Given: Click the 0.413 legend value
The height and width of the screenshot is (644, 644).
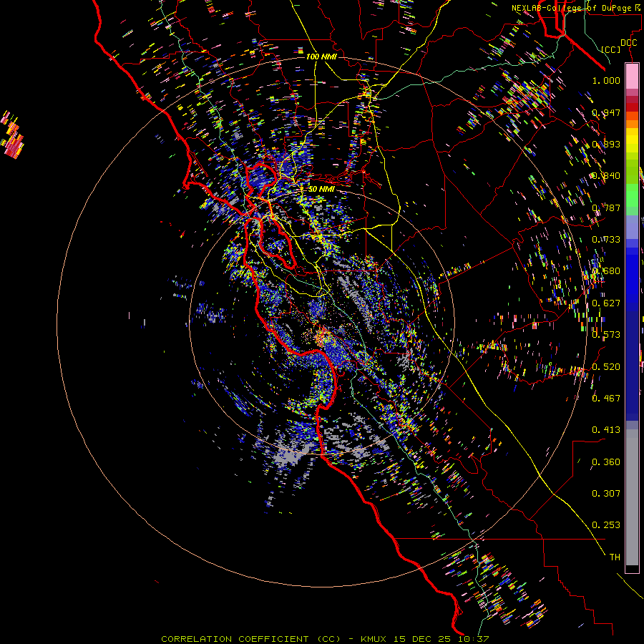Looking at the screenshot, I should click(606, 430).
